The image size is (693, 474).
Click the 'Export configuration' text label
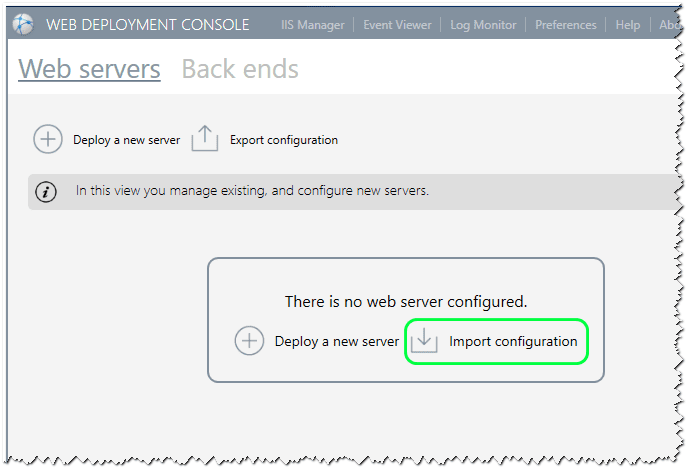(284, 140)
